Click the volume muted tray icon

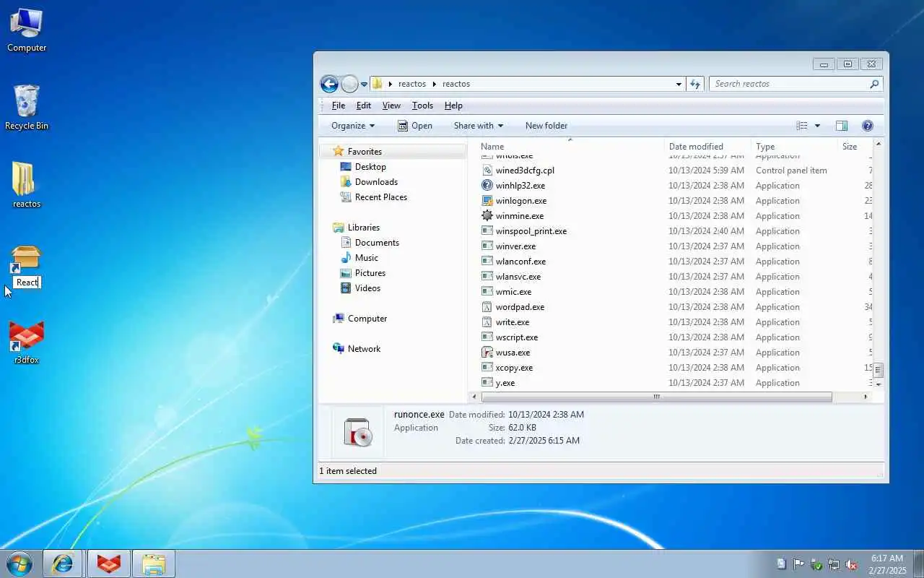tap(851, 564)
